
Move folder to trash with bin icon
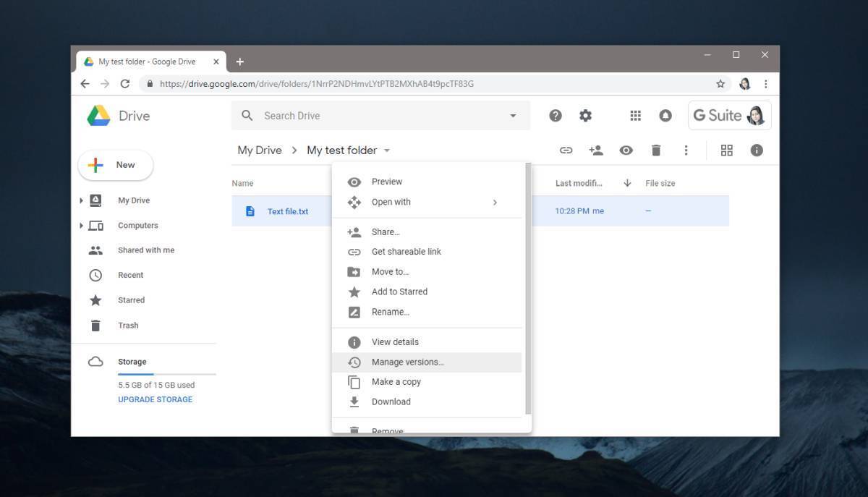tap(655, 150)
